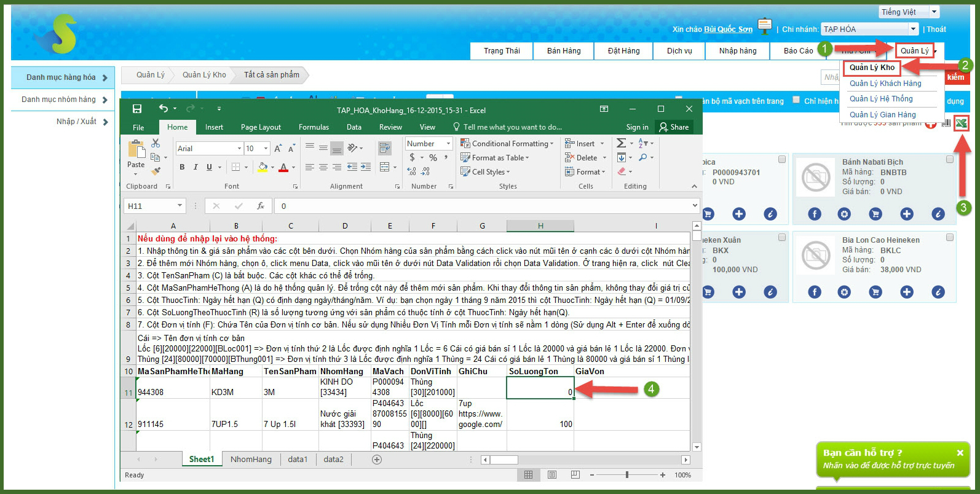Click the Increase Decimal icon
This screenshot has height=494, width=980.
[x=412, y=171]
